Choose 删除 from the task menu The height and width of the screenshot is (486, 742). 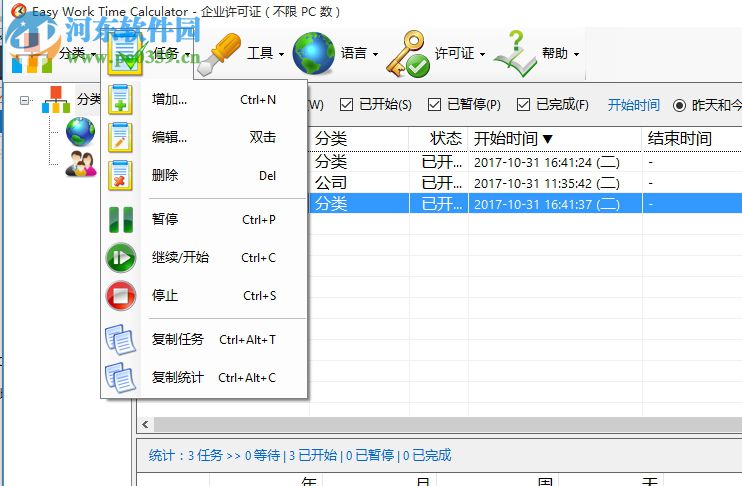[204, 175]
